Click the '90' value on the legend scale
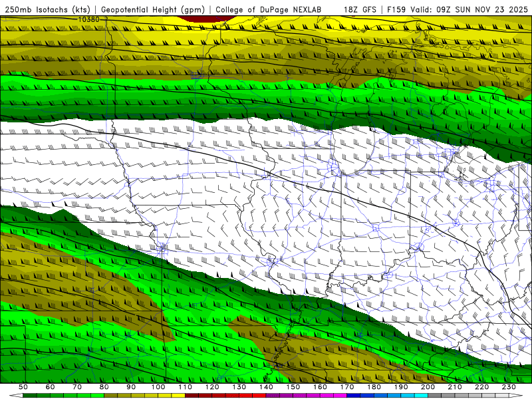The height and width of the screenshot is (399, 532). (x=131, y=387)
